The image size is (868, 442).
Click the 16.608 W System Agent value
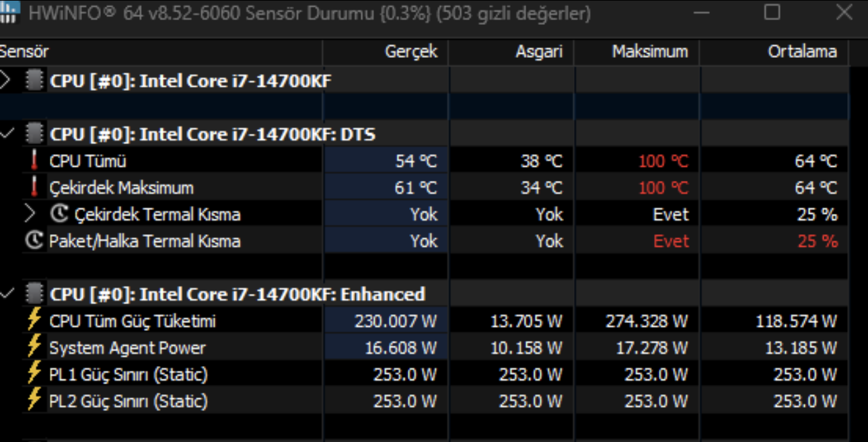coord(401,348)
